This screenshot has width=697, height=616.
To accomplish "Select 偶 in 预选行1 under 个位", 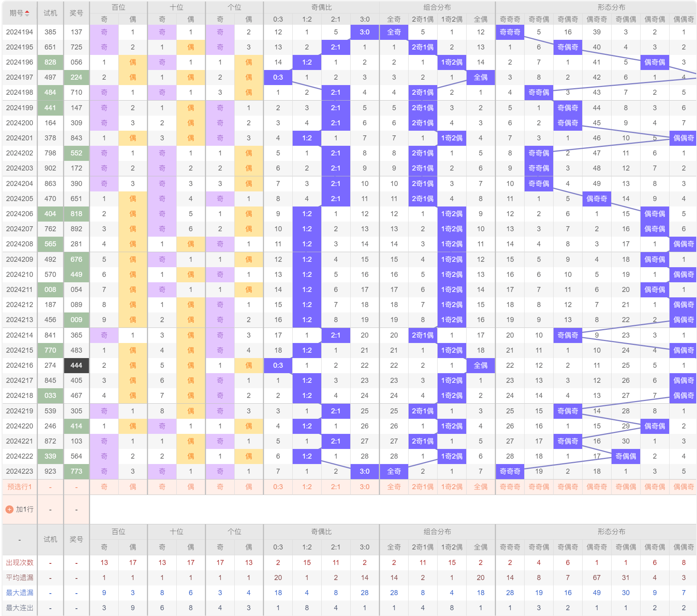I will click(249, 487).
